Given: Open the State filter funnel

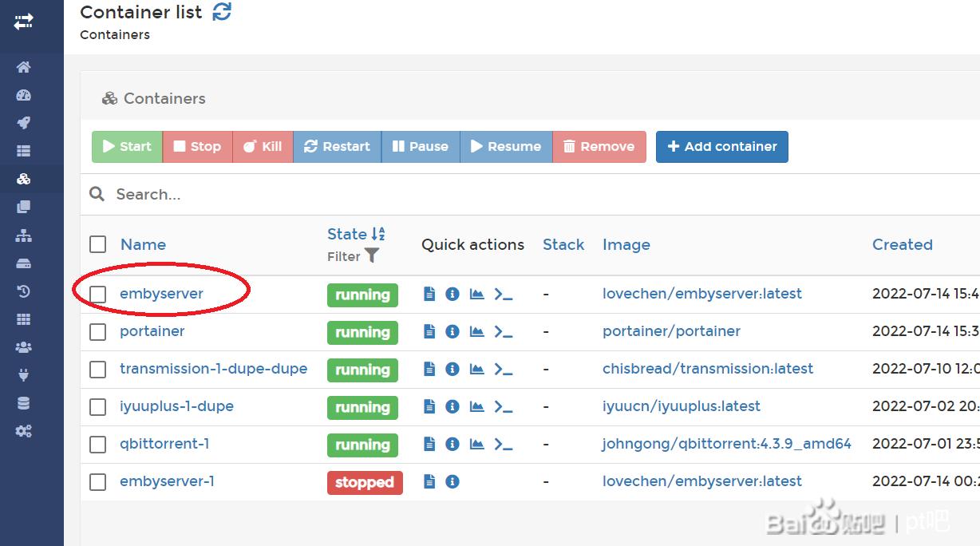Looking at the screenshot, I should (x=371, y=256).
